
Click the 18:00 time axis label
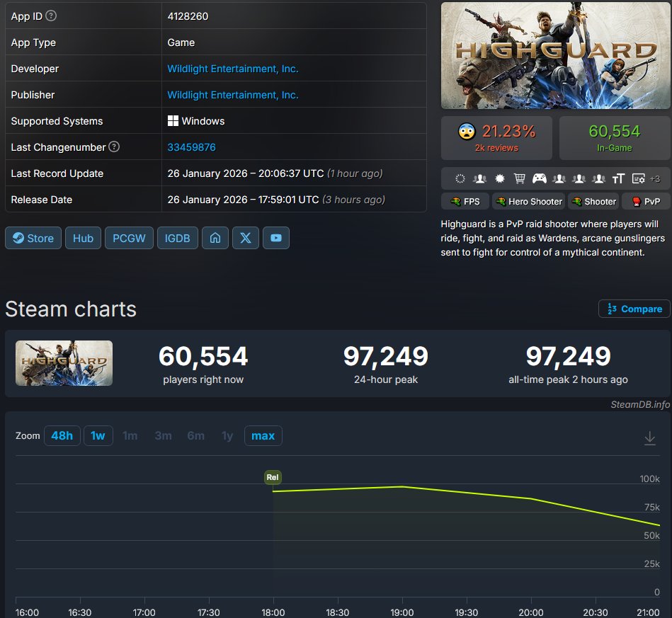coord(273,612)
